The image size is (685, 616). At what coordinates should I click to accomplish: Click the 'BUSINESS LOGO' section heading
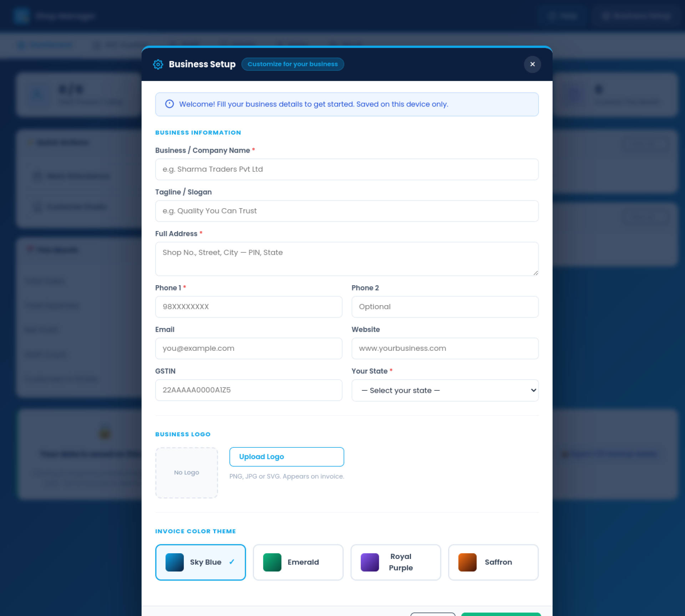(183, 434)
